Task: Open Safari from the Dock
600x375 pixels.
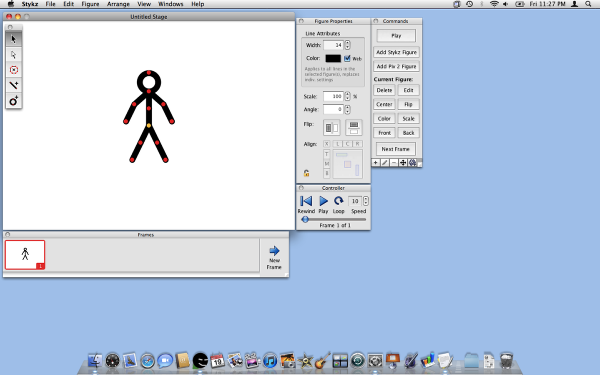Action: [147, 361]
